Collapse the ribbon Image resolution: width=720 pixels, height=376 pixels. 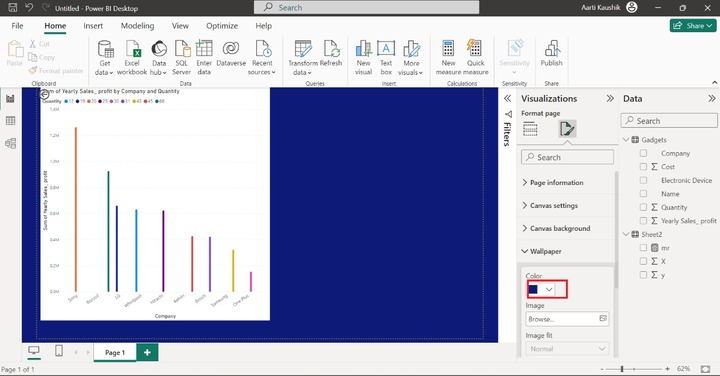point(714,83)
